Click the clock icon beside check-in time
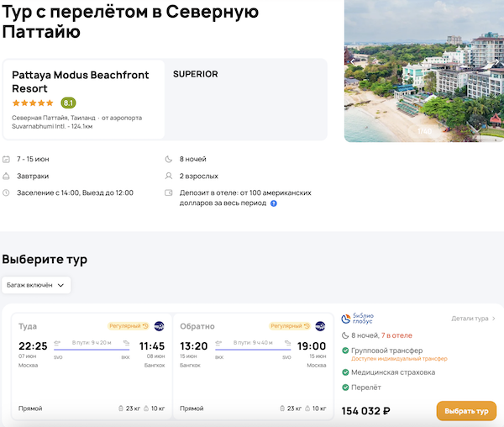504x427 pixels. click(7, 192)
